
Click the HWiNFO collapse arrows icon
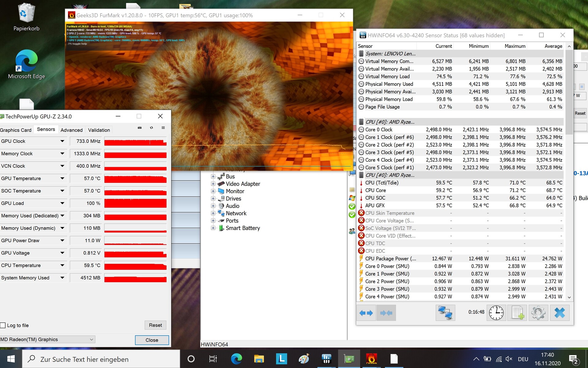pos(386,313)
